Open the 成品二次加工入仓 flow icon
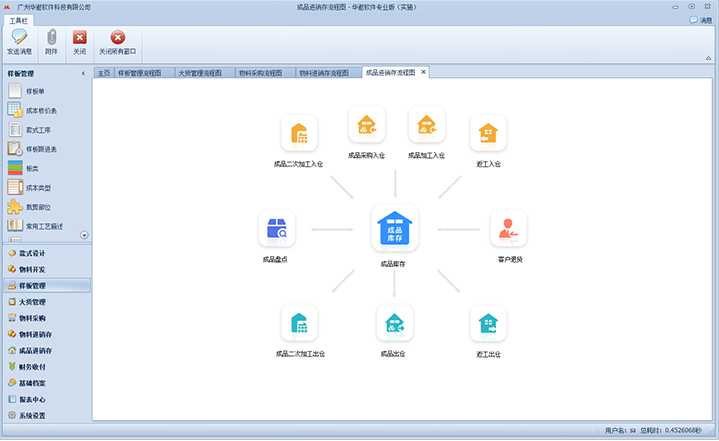The image size is (719, 441). point(299,133)
